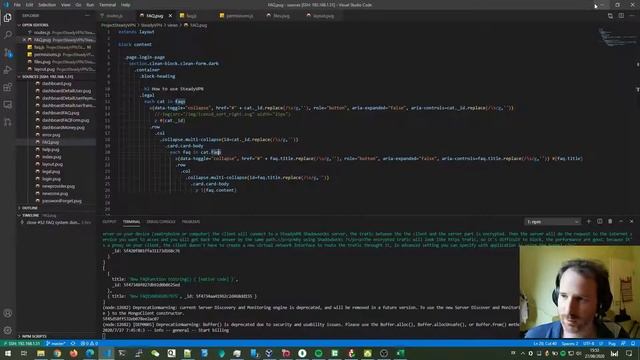The image size is (640, 360).
Task: Click the editor minimap
Action: tap(618, 37)
